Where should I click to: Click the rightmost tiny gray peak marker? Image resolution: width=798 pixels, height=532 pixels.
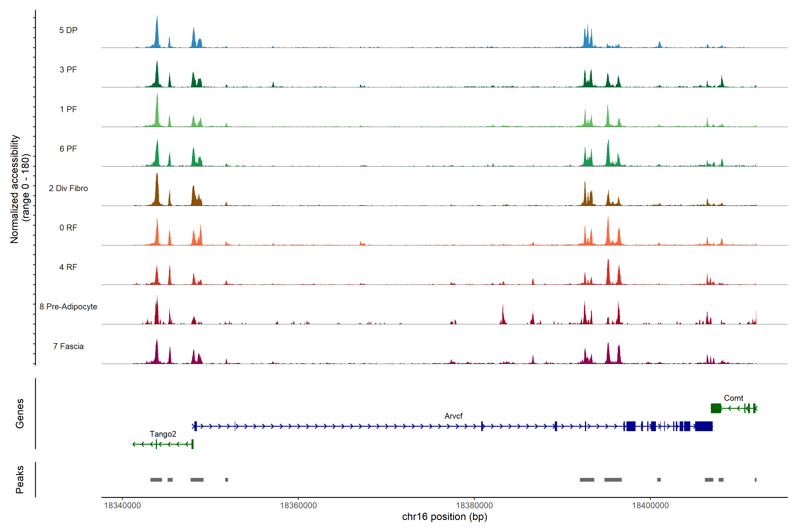[755, 480]
